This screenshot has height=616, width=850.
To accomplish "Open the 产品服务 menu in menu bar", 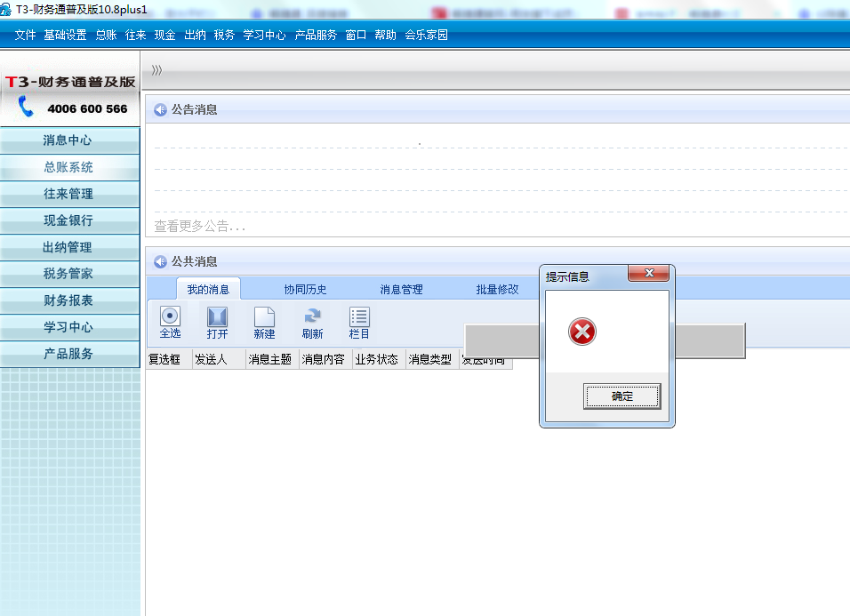I will coord(316,36).
